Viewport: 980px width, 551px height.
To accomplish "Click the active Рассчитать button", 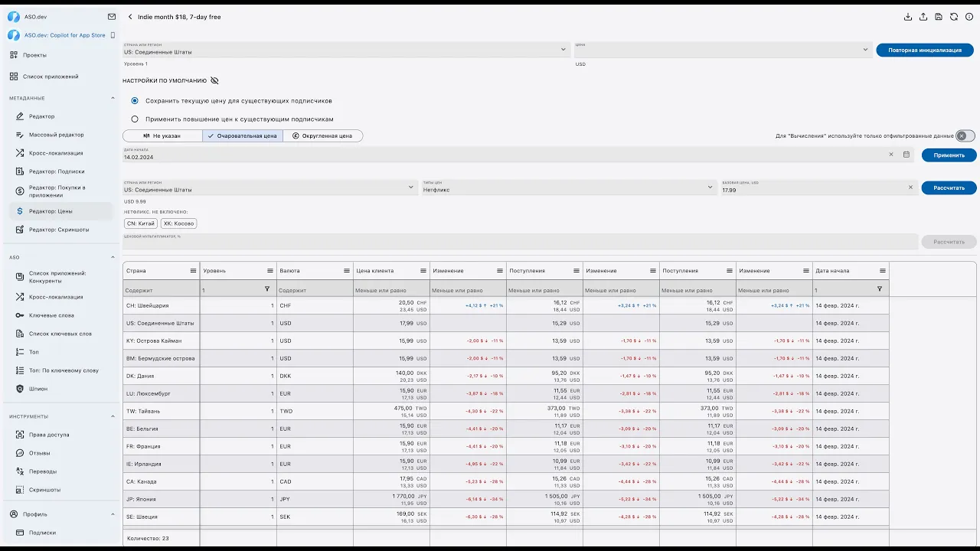I will (949, 187).
